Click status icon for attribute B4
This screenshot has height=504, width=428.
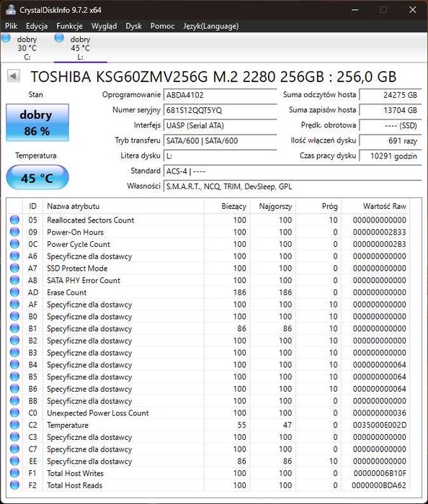tap(14, 364)
